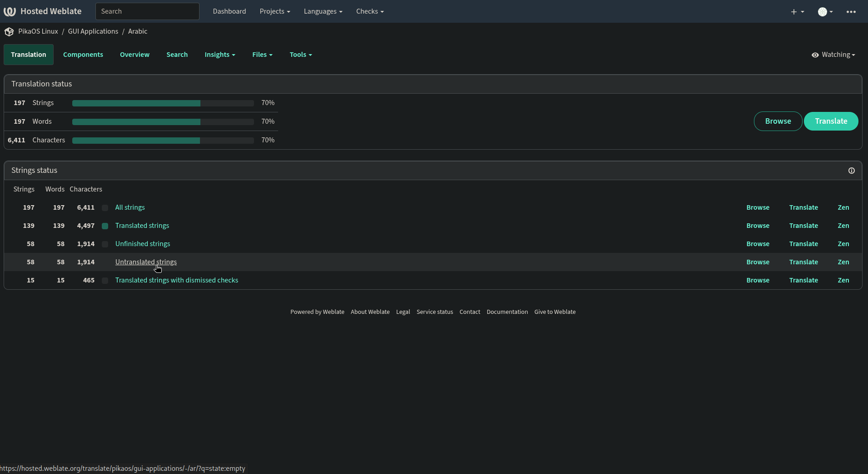Open the three-dots more menu
The image size is (868, 474).
[x=851, y=12]
